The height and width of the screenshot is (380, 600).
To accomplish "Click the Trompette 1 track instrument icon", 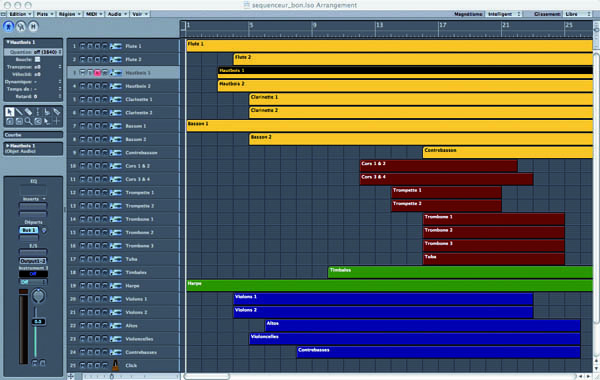I will pos(116,192).
